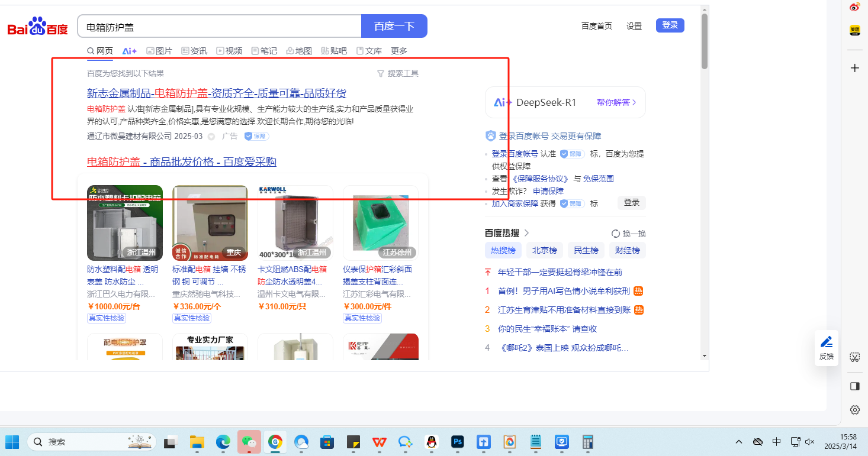Click the screenshot scissors icon in sidebar
868x456 pixels.
point(854,357)
